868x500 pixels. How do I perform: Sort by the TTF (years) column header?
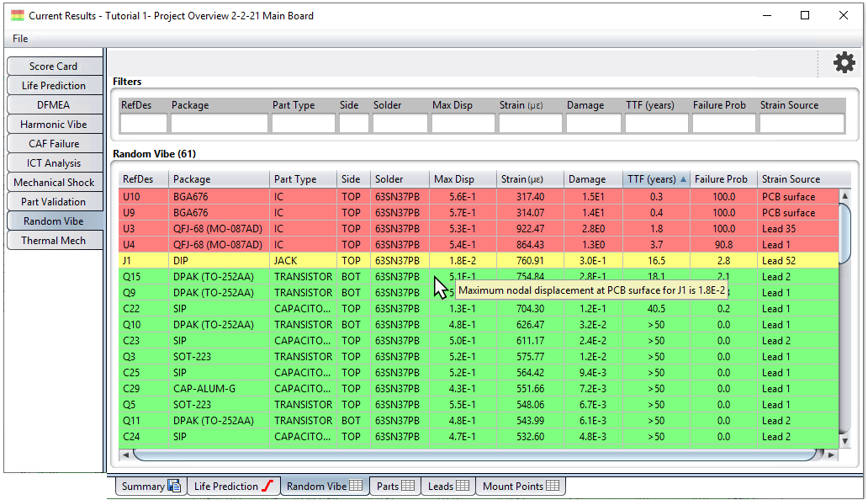tap(652, 178)
